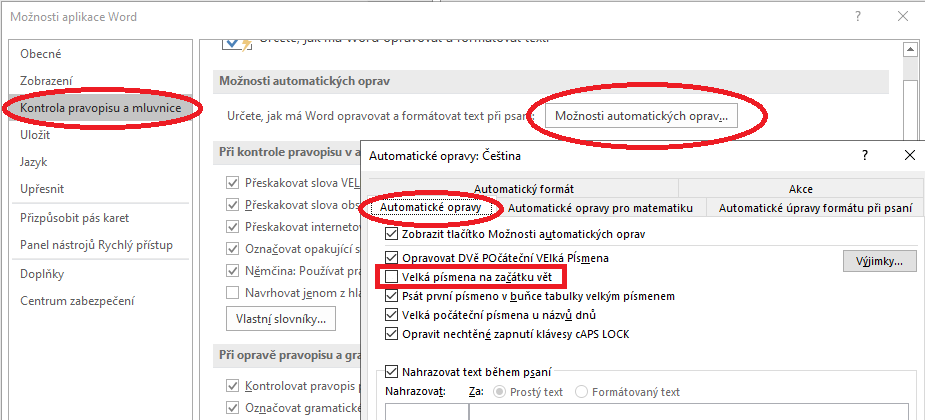This screenshot has width=925, height=420.
Task: Toggle Kontrolovat pravopis checkbox
Action: click(x=233, y=386)
